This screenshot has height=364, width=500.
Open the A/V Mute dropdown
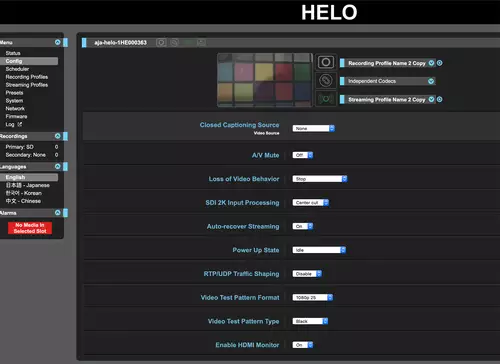pyautogui.click(x=303, y=155)
